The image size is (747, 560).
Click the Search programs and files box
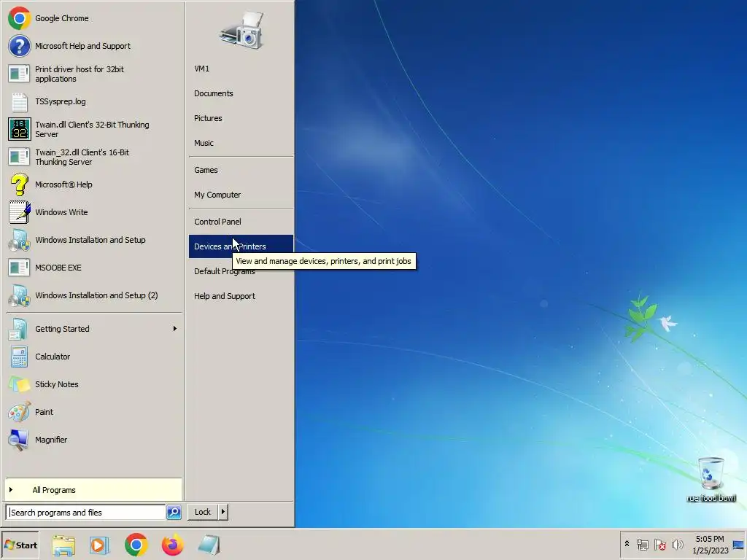point(86,513)
